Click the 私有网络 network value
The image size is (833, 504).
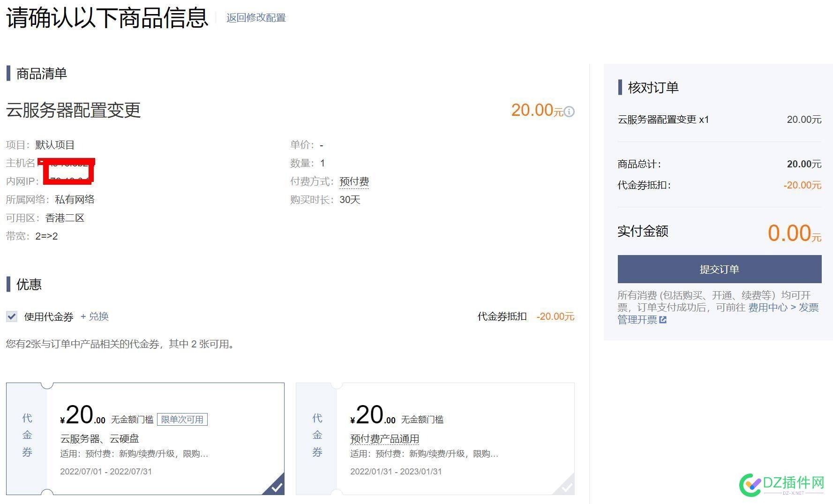75,200
